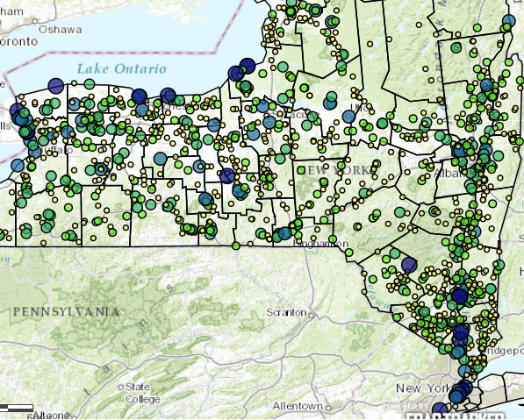Image resolution: width=524 pixels, height=420 pixels.
Task: Click the green marker on the Pennsylvania border line
Action: pyautogui.click(x=236, y=246)
